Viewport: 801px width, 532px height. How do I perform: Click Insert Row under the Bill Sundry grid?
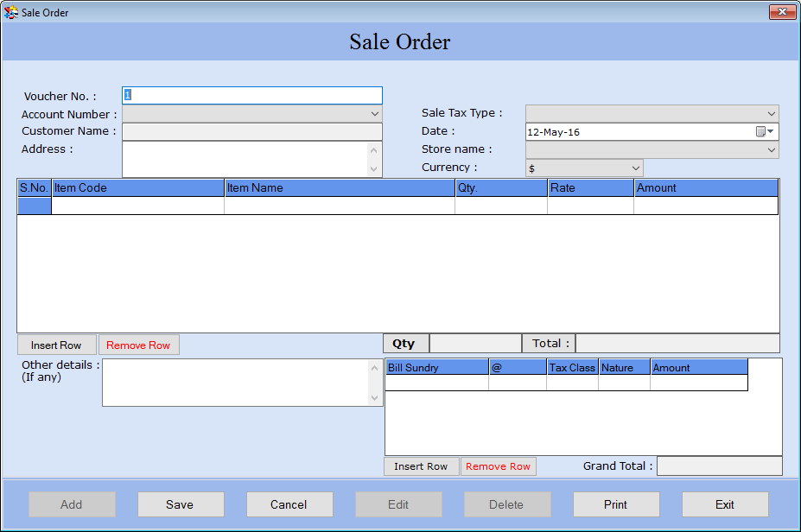click(421, 466)
